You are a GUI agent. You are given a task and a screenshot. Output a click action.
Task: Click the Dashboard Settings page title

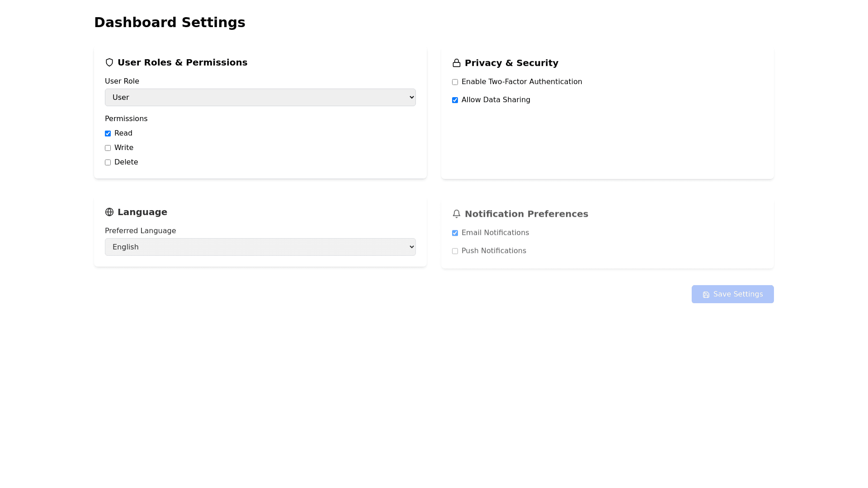170,22
